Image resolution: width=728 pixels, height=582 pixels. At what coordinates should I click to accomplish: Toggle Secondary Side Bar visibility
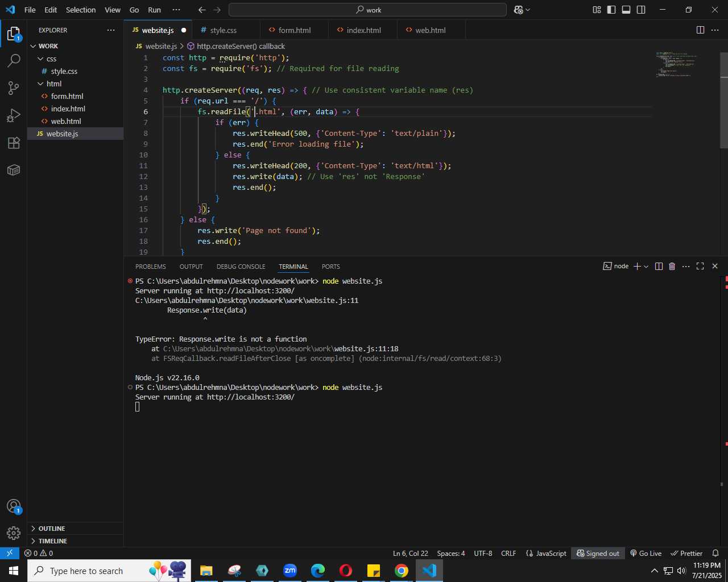641,10
